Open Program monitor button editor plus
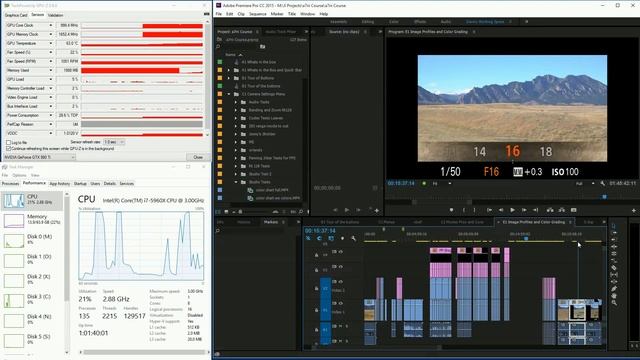640x360 pixels. (x=633, y=211)
